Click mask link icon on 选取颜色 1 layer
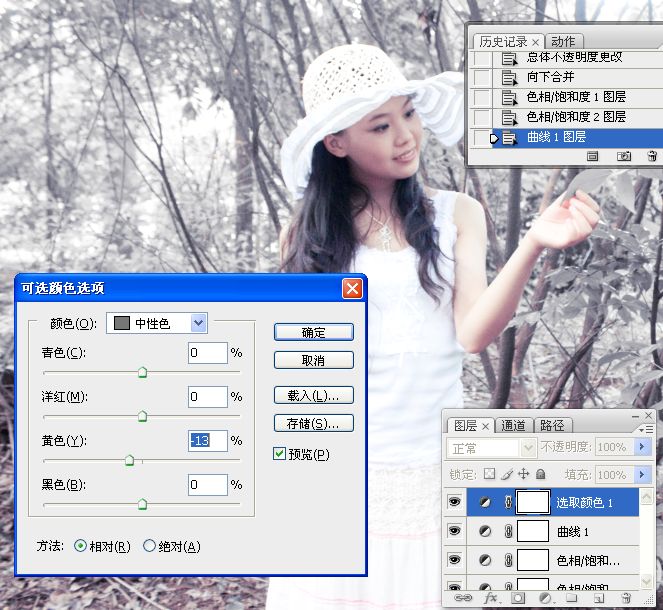Viewport: 663px width, 610px height. pyautogui.click(x=508, y=502)
